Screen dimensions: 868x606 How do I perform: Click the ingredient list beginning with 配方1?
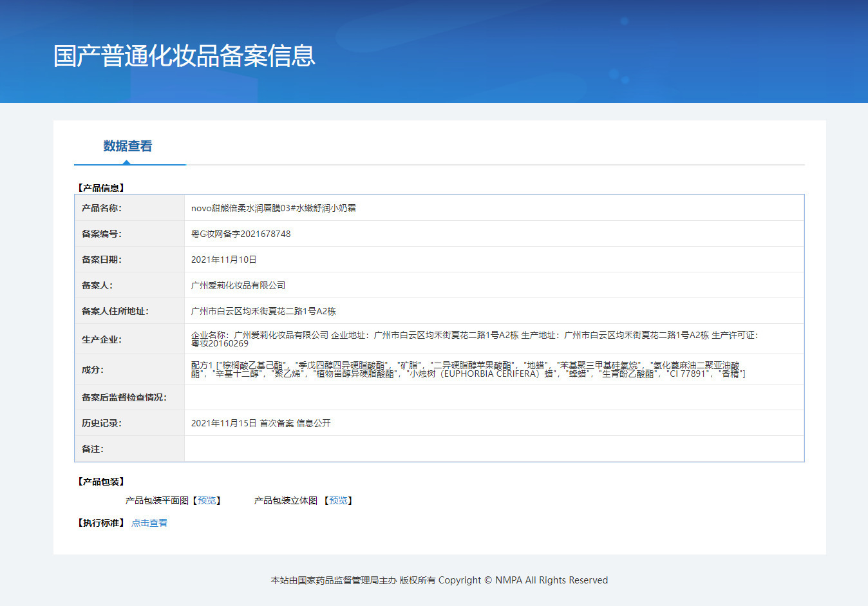(x=468, y=370)
